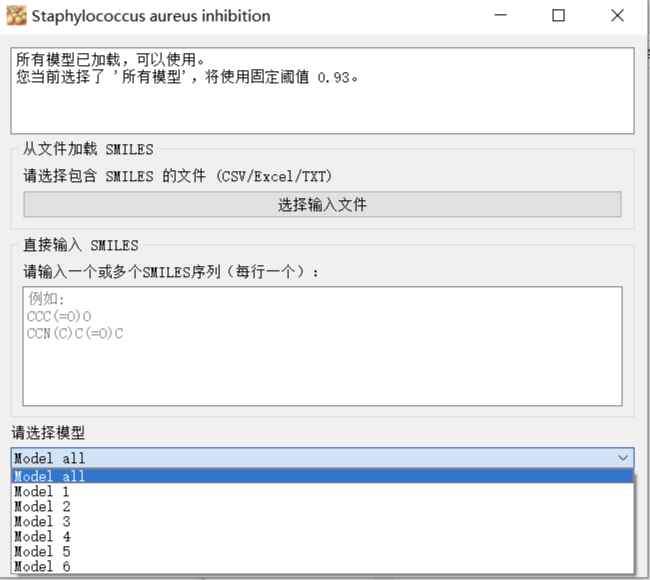
Task: Focus the SMILES sequence input box
Action: [322, 346]
